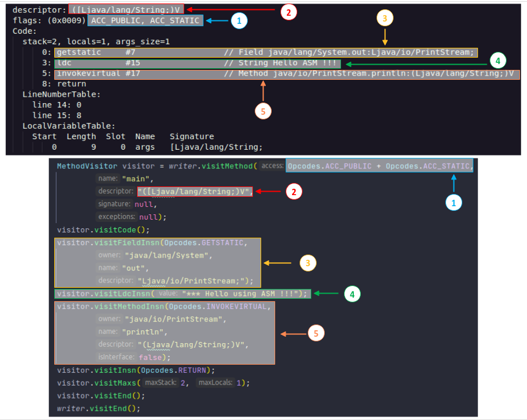The image size is (527, 420).
Task: Click the blue circle 1 next to the ACC_PUBLIC, ACC_STATIC flags
Action: tap(239, 21)
